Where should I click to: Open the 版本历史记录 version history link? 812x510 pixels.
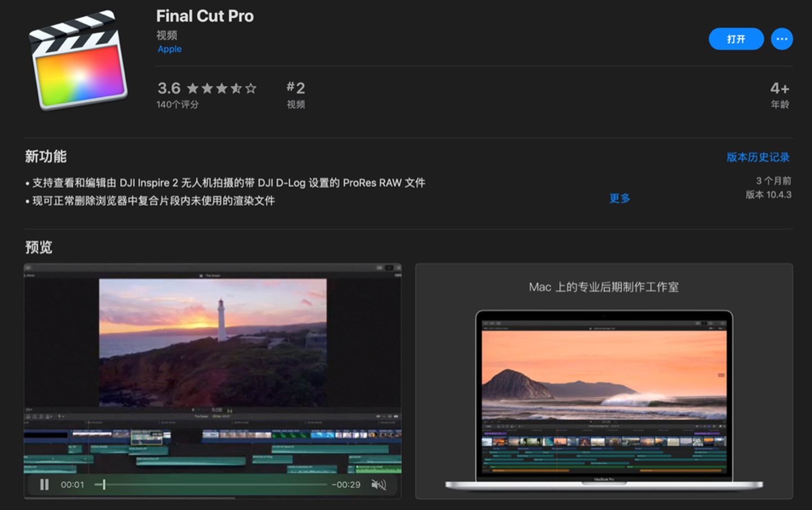coord(758,157)
